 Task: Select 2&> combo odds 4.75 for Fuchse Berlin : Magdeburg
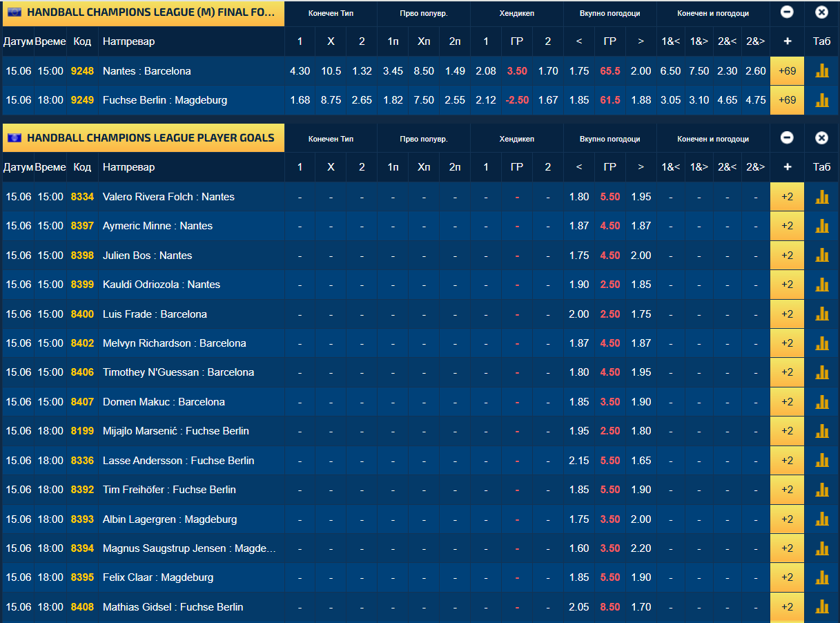pyautogui.click(x=756, y=100)
